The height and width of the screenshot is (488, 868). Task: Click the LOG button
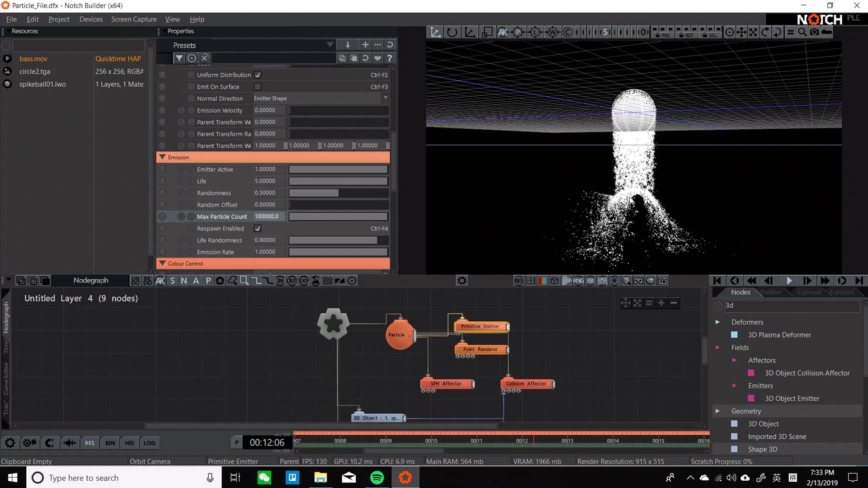pos(149,443)
